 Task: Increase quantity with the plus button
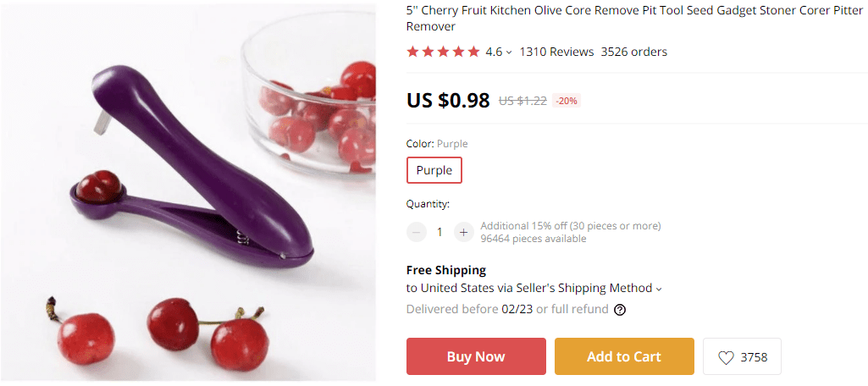pos(463,232)
